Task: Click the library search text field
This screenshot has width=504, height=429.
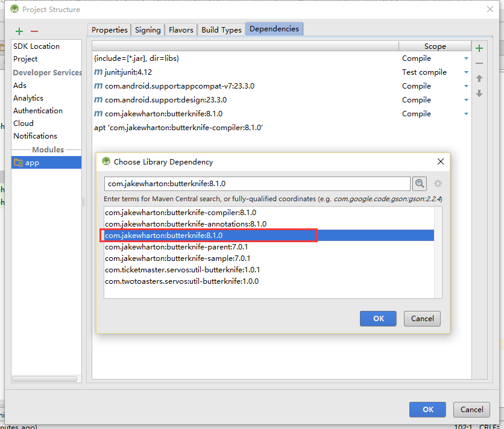Action: pyautogui.click(x=257, y=184)
